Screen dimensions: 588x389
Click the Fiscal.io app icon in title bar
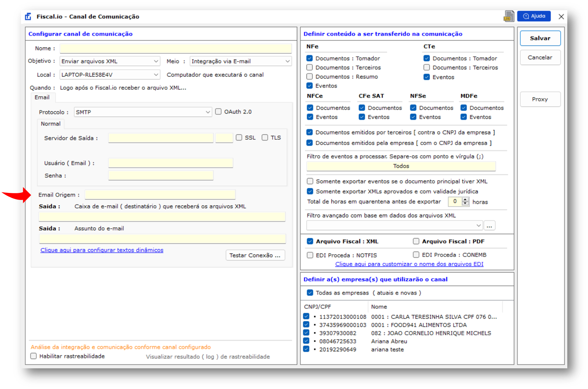(28, 17)
